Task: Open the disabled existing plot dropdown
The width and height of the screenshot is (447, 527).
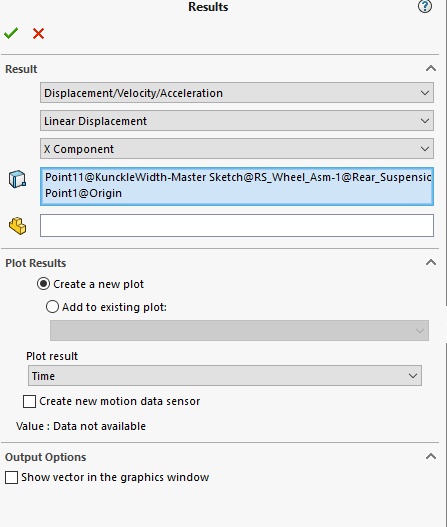Action: click(239, 330)
